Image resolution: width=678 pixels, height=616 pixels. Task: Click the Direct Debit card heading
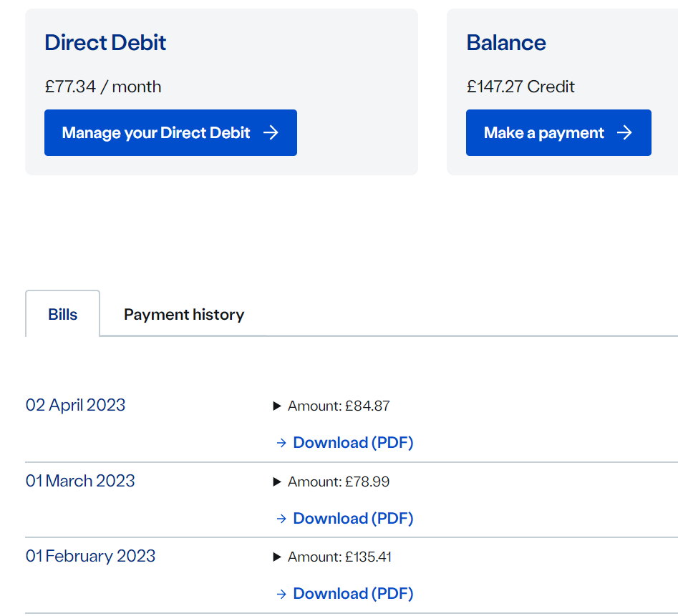(x=105, y=43)
